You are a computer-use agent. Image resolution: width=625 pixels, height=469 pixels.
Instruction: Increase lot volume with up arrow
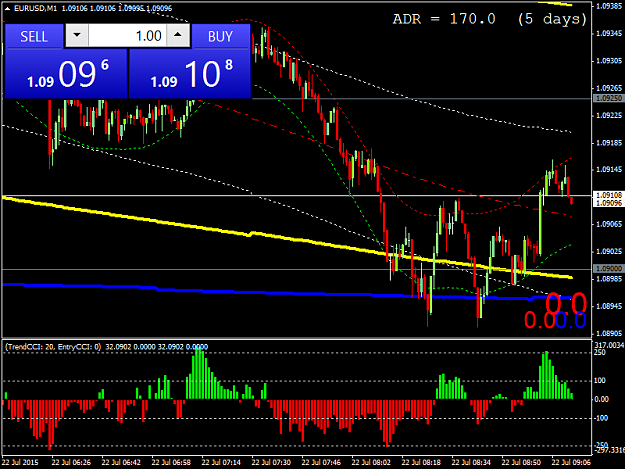coord(178,35)
